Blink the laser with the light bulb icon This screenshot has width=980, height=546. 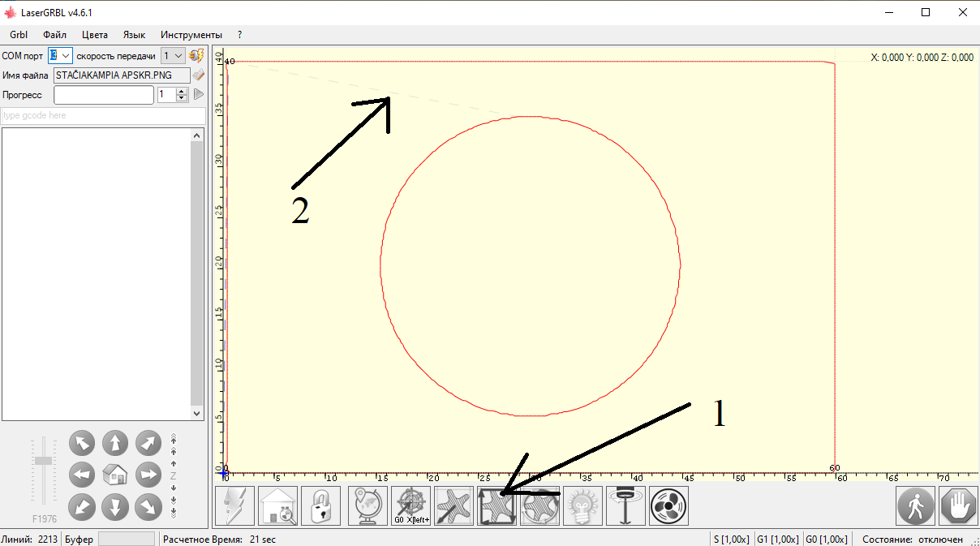coord(582,505)
